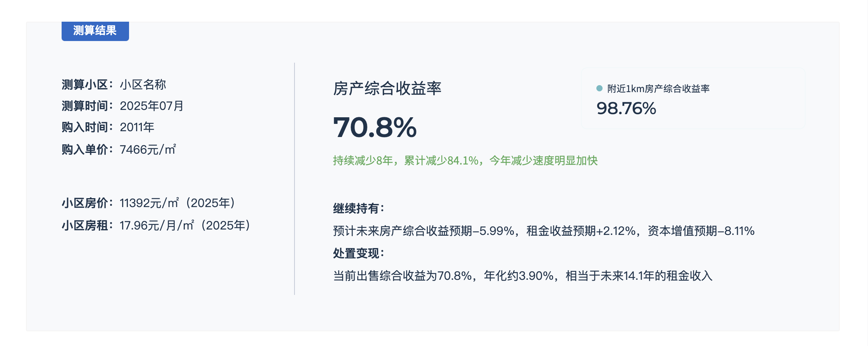Click the large 70.8% yield figure
868x346 pixels.
tap(375, 127)
